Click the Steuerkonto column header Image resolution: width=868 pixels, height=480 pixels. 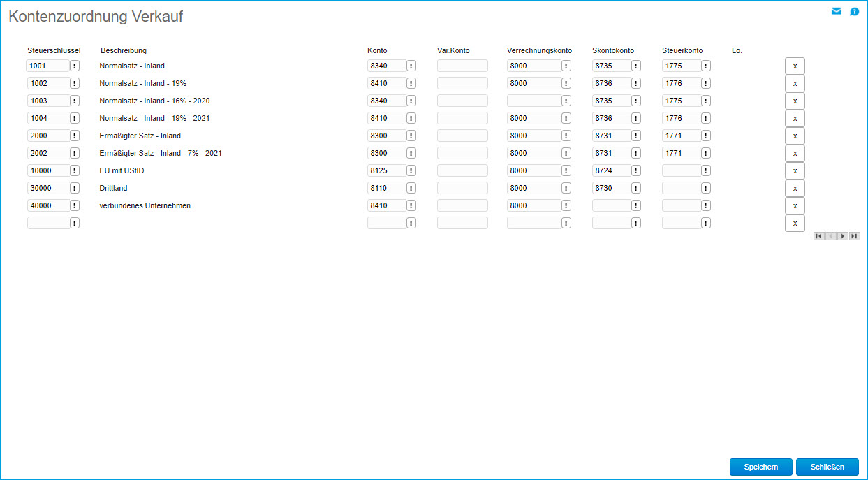(x=682, y=50)
